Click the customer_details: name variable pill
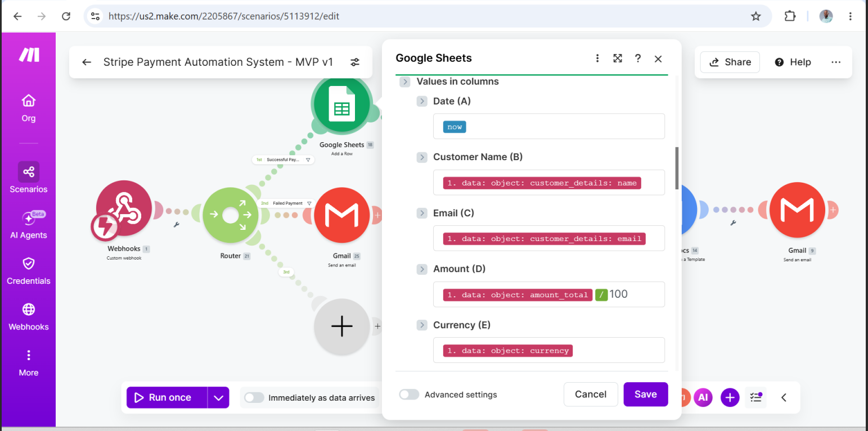 click(x=542, y=183)
